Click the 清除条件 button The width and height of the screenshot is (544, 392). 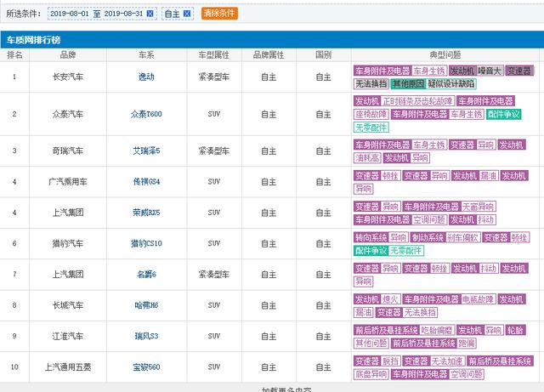click(219, 14)
